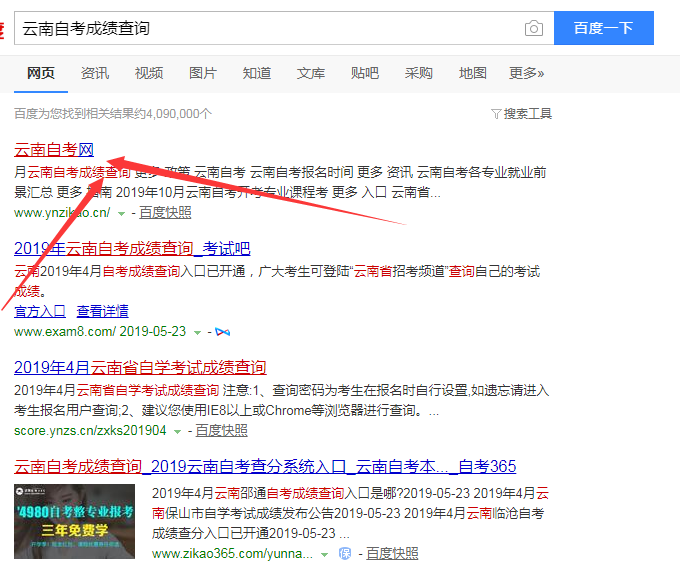Click the shield badge icon beside zikao365 URL

(x=345, y=553)
